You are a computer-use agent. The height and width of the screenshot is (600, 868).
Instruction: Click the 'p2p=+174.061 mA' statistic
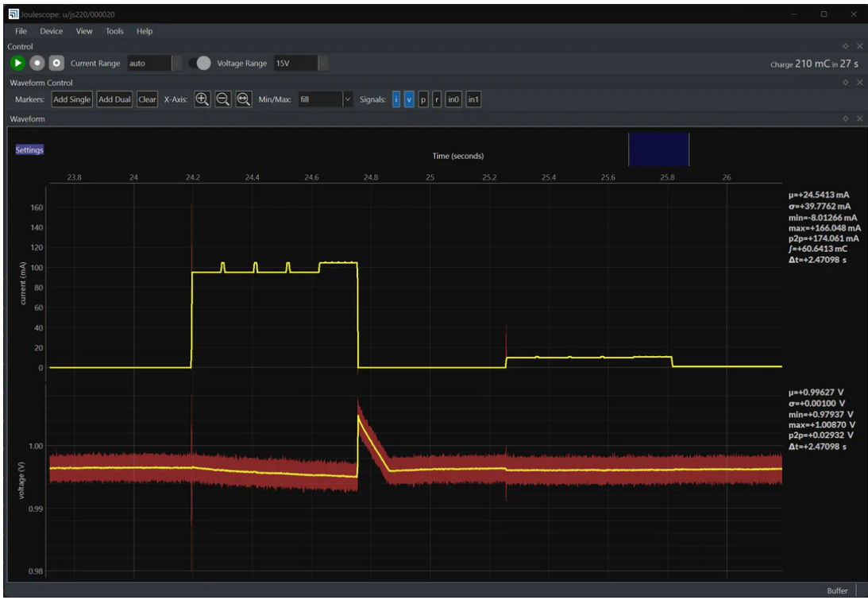pos(824,238)
